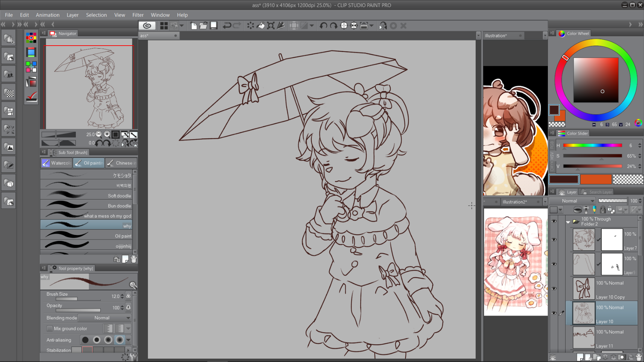The image size is (644, 362).
Task: Open ass canvas tab list dropdown
Action: 478,35
